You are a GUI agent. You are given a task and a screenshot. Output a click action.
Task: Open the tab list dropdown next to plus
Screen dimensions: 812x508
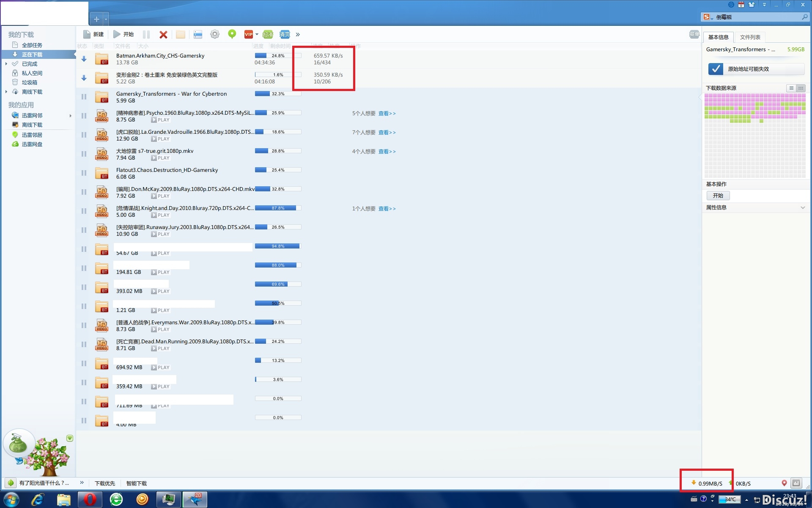click(x=106, y=19)
